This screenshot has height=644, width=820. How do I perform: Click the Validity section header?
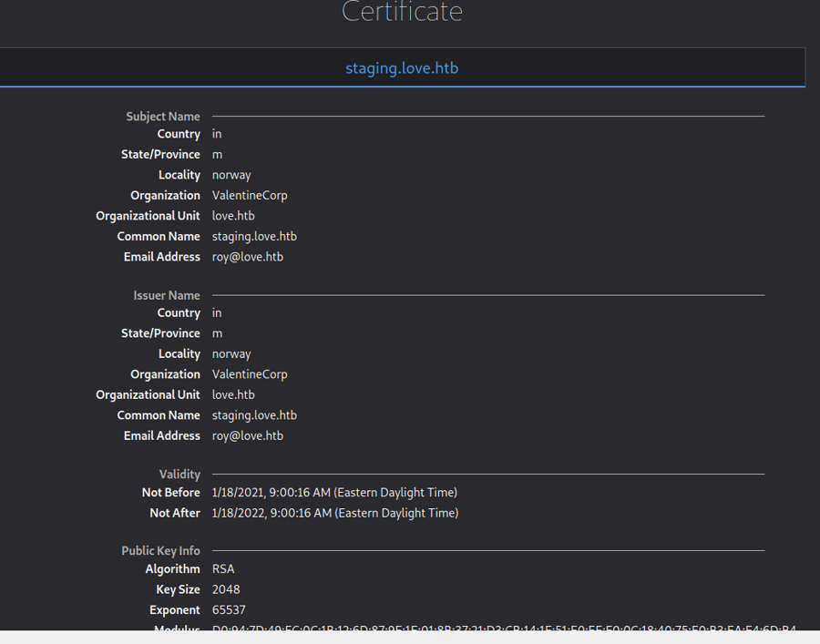pyautogui.click(x=179, y=475)
